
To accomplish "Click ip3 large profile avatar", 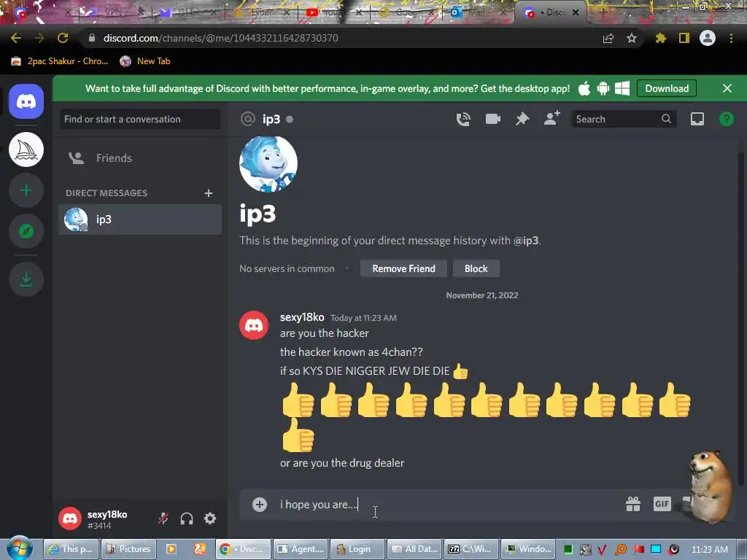I will [268, 164].
